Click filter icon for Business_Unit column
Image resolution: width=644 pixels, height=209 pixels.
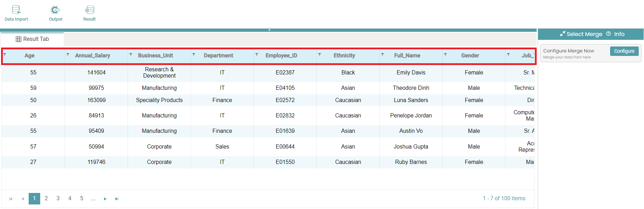[131, 55]
